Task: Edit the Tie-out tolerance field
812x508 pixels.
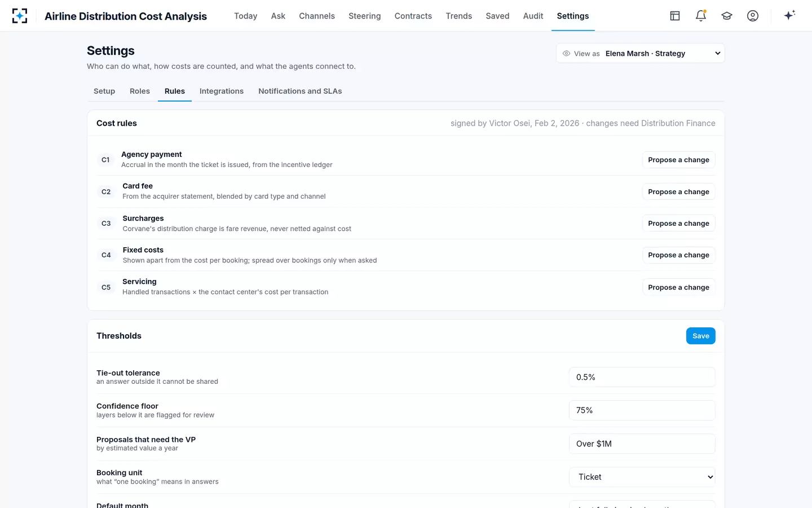Action: 642,377
